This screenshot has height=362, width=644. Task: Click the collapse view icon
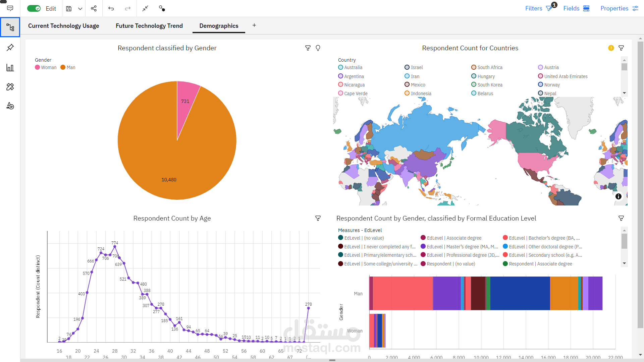pyautogui.click(x=145, y=8)
